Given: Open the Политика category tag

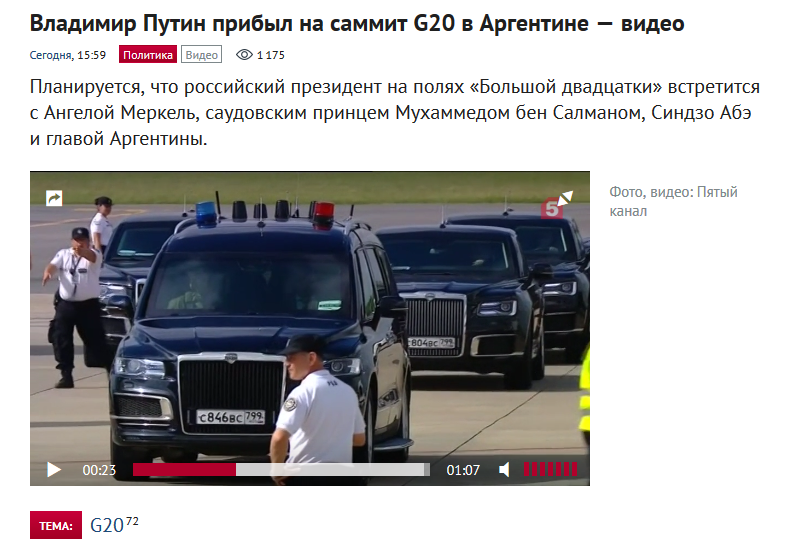Looking at the screenshot, I should pos(148,55).
